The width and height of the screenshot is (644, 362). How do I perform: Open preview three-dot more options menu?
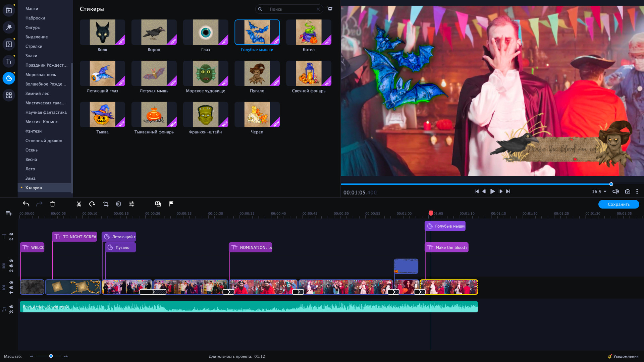tap(637, 191)
